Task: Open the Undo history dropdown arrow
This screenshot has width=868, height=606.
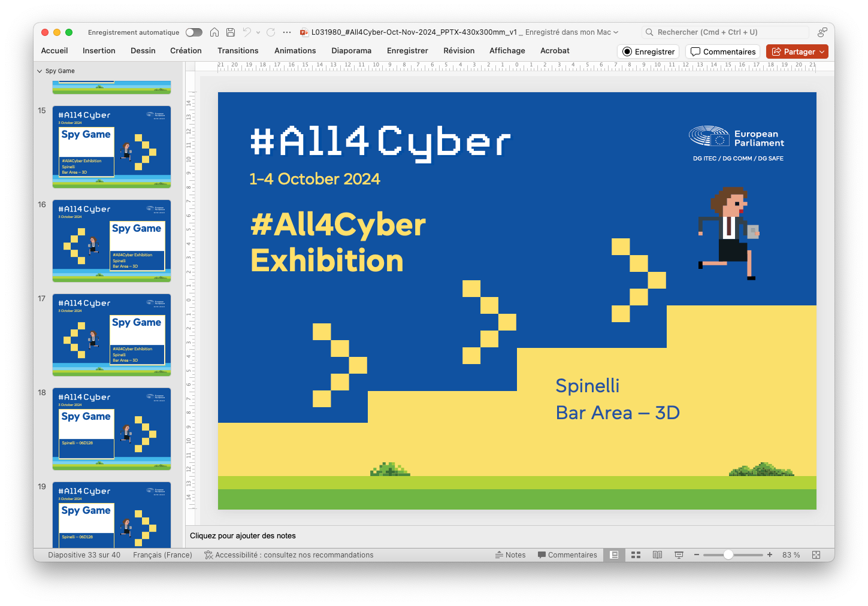Action: click(258, 32)
